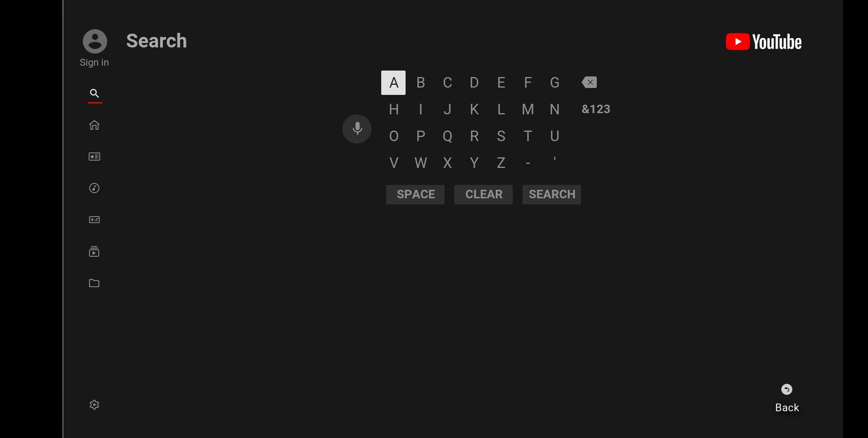Open Settings gear icon in sidebar
This screenshot has width=868, height=438.
tap(94, 404)
